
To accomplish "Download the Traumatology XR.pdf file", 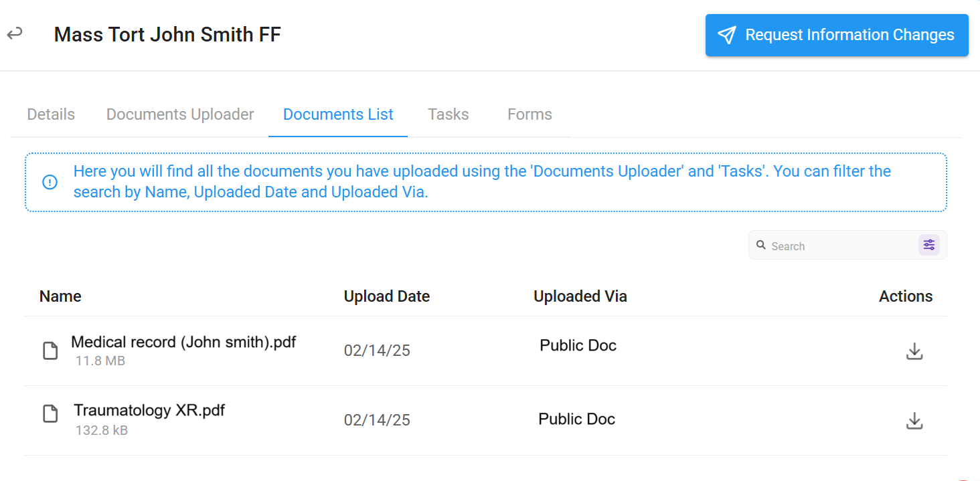I will [x=914, y=421].
